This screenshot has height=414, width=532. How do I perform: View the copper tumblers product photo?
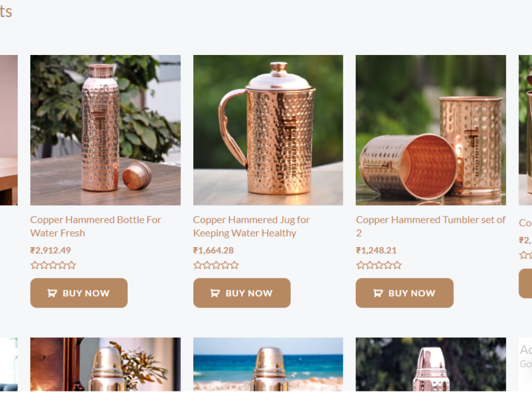(431, 130)
